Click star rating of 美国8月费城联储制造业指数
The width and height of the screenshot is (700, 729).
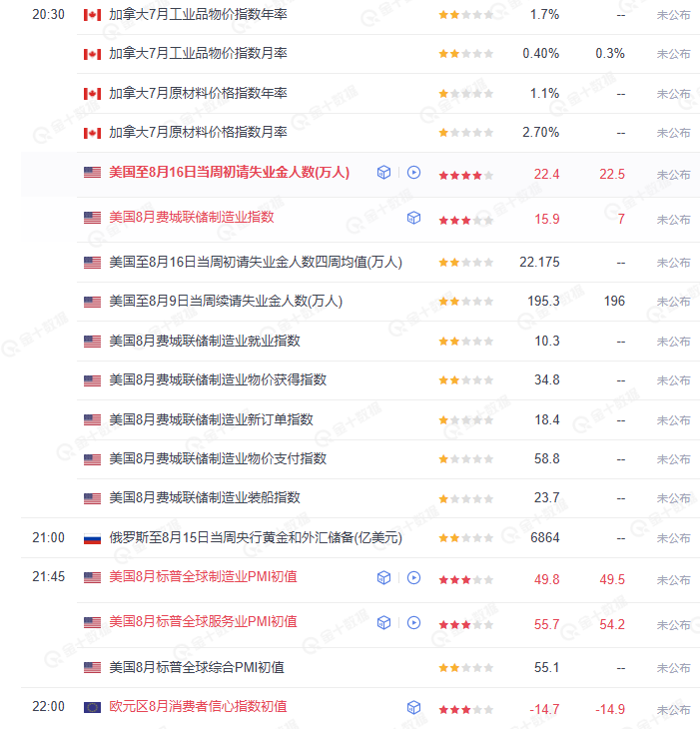click(x=465, y=221)
